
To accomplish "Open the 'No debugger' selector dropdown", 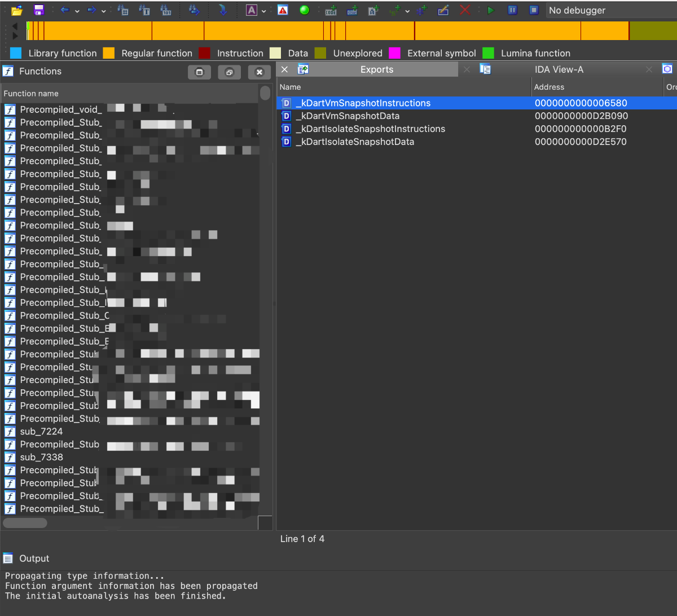I will pyautogui.click(x=612, y=10).
